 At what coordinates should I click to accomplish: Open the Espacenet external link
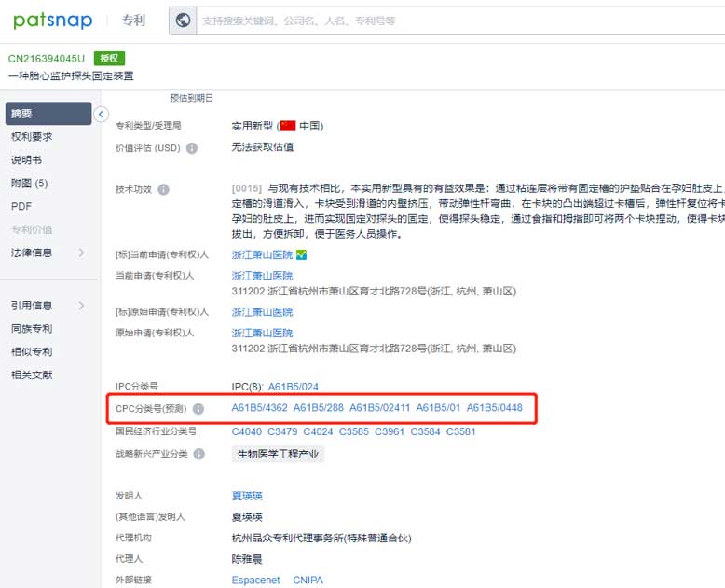coord(255,580)
